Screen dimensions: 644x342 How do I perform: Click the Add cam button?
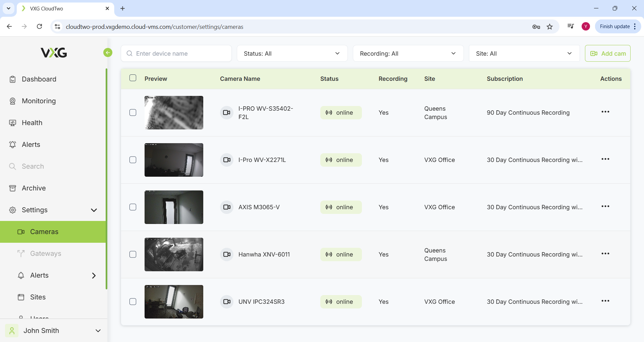(x=607, y=54)
